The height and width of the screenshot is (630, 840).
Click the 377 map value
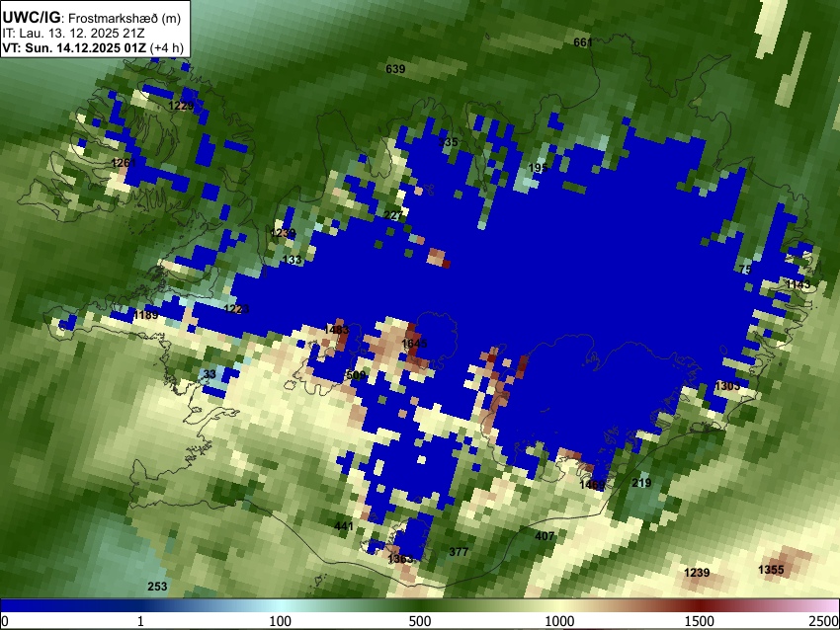pyautogui.click(x=459, y=552)
